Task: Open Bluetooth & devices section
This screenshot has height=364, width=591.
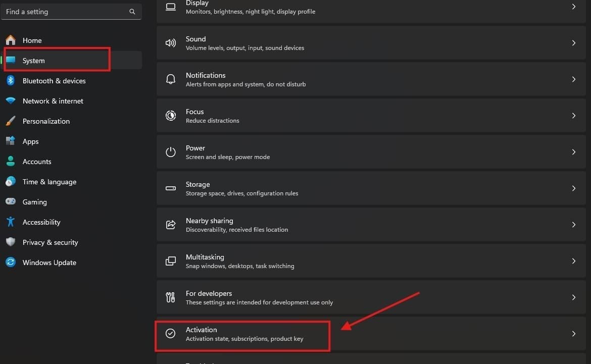Action: [x=71, y=81]
